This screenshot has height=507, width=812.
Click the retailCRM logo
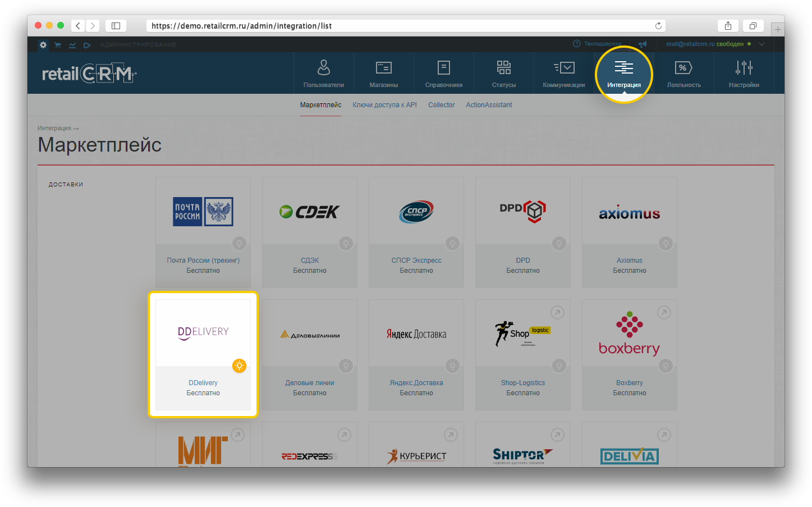[89, 74]
